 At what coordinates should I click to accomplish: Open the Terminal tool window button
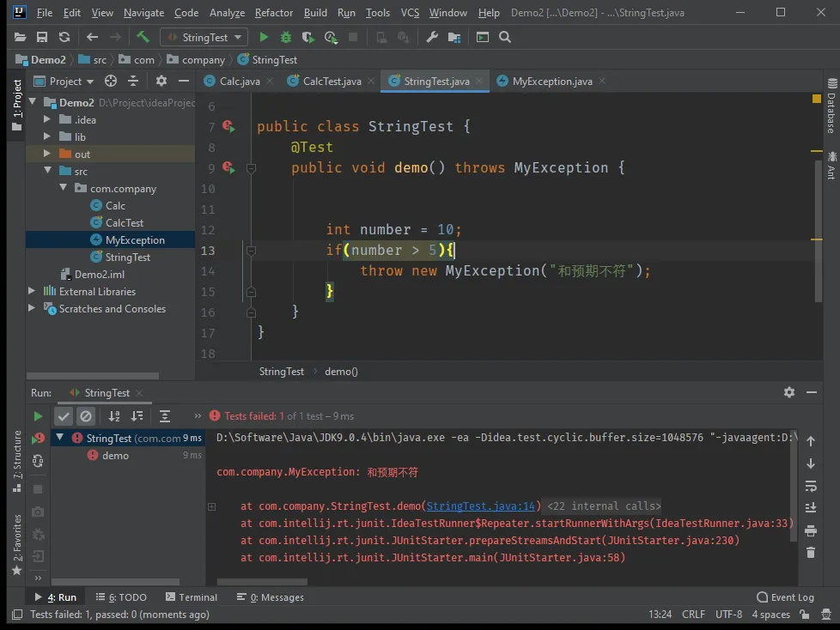(x=190, y=597)
